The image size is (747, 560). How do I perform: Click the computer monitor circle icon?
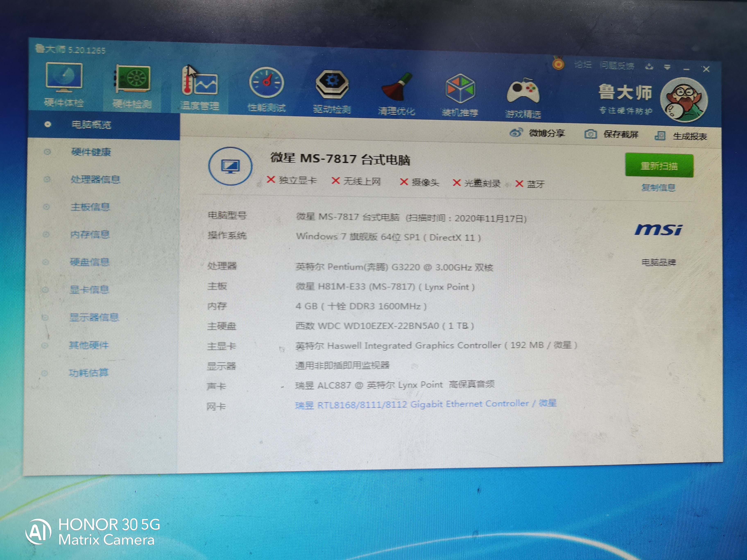(230, 166)
